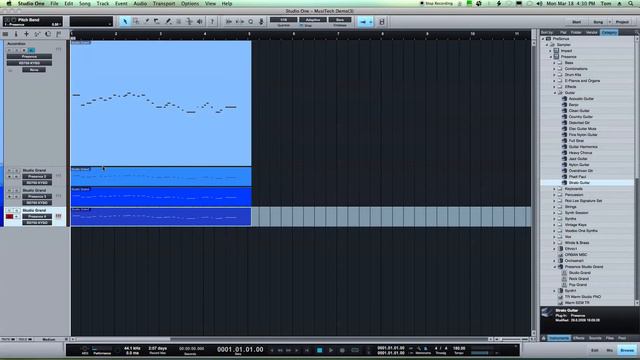The width and height of the screenshot is (640, 360).
Task: Select the Jazz Guitar preset
Action: click(x=578, y=159)
